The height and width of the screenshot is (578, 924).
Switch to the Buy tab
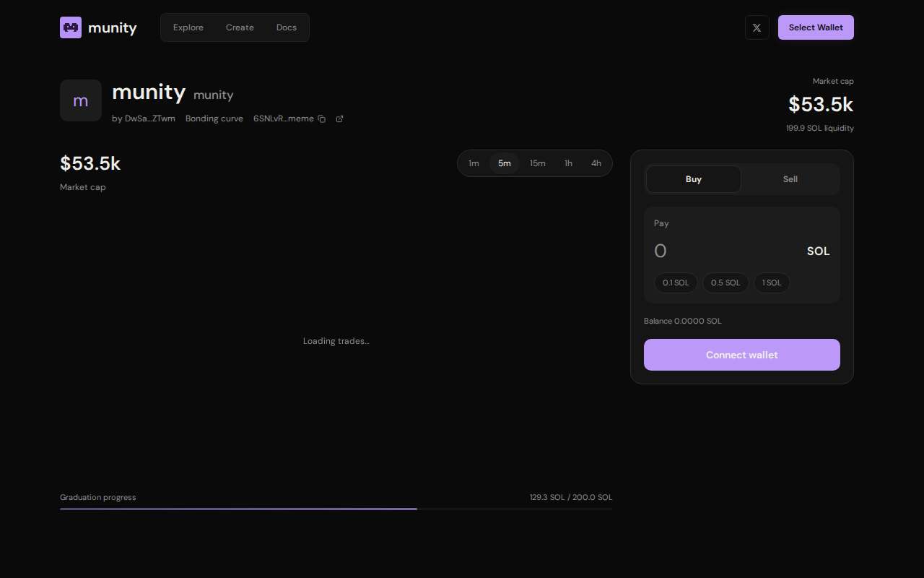(x=694, y=179)
